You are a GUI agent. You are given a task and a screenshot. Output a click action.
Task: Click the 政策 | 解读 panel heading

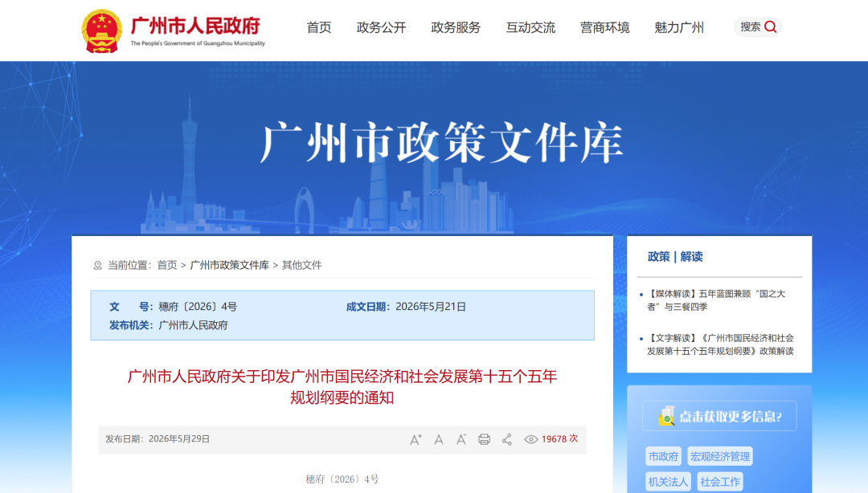click(x=675, y=257)
